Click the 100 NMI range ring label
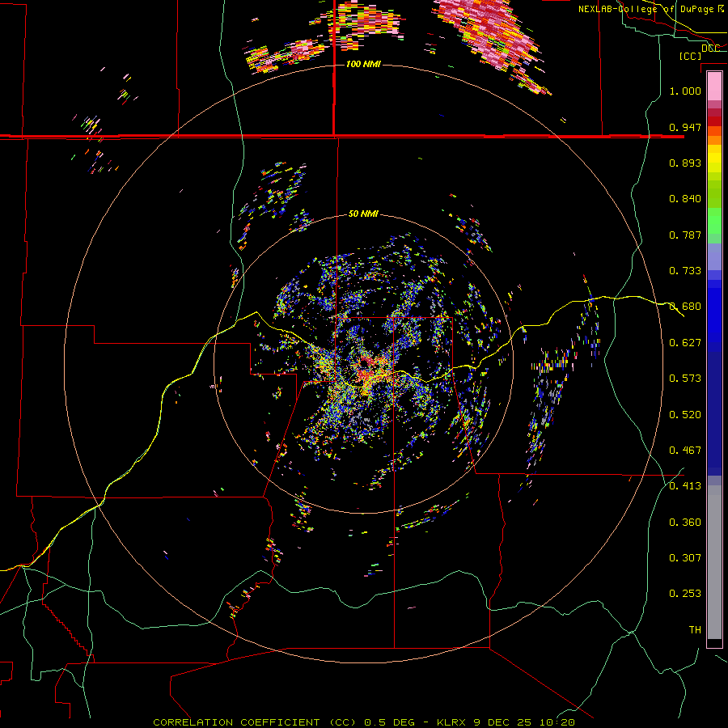728x728 pixels. point(363,64)
